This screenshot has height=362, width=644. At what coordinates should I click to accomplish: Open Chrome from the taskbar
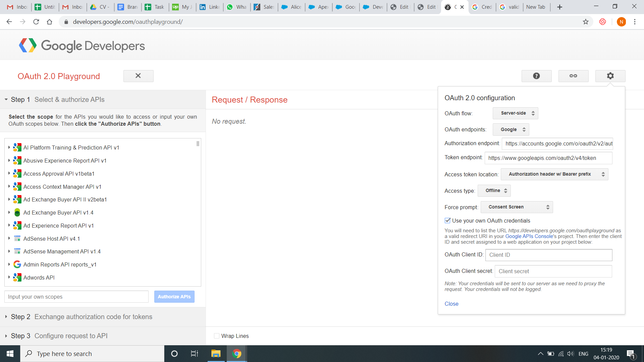[237, 353]
